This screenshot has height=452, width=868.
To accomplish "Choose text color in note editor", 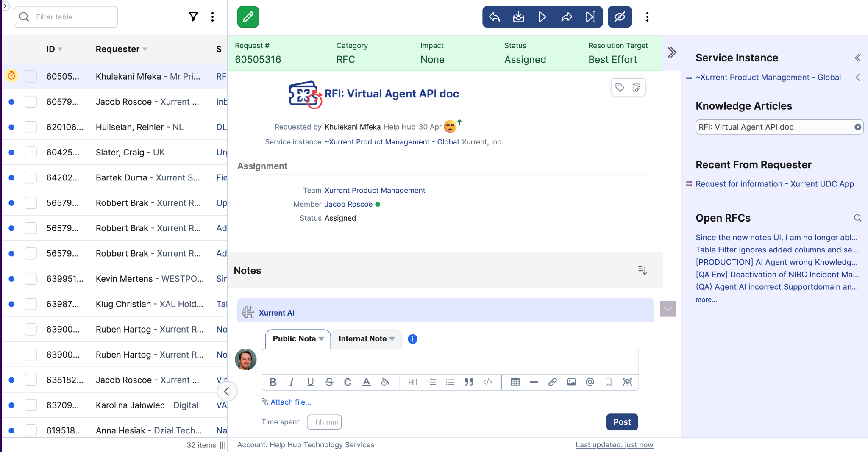I will coord(367,382).
